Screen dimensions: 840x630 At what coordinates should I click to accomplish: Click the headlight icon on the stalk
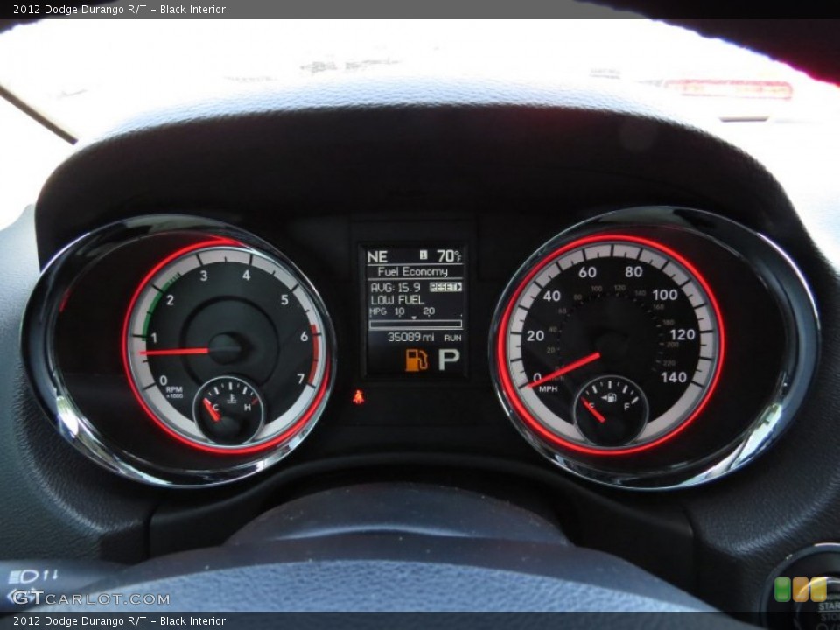coord(24,577)
